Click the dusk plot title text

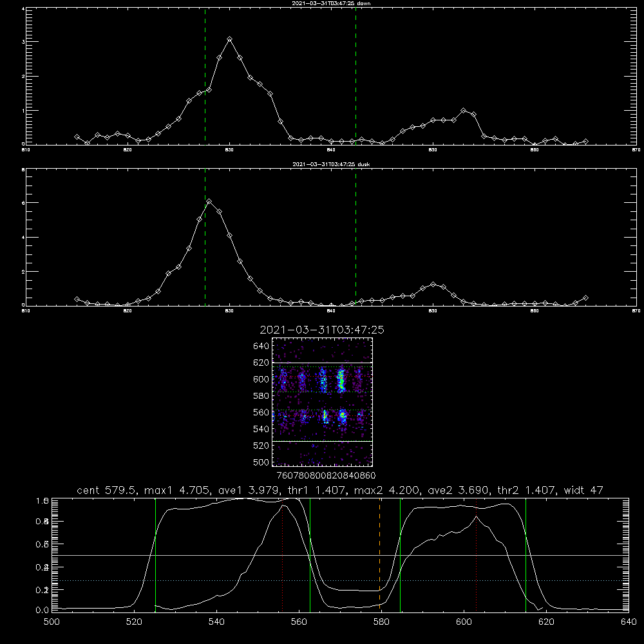331,164
